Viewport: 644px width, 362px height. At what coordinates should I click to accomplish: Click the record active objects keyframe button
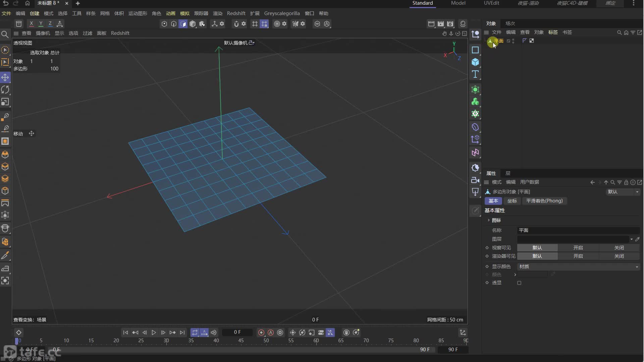pyautogui.click(x=261, y=333)
